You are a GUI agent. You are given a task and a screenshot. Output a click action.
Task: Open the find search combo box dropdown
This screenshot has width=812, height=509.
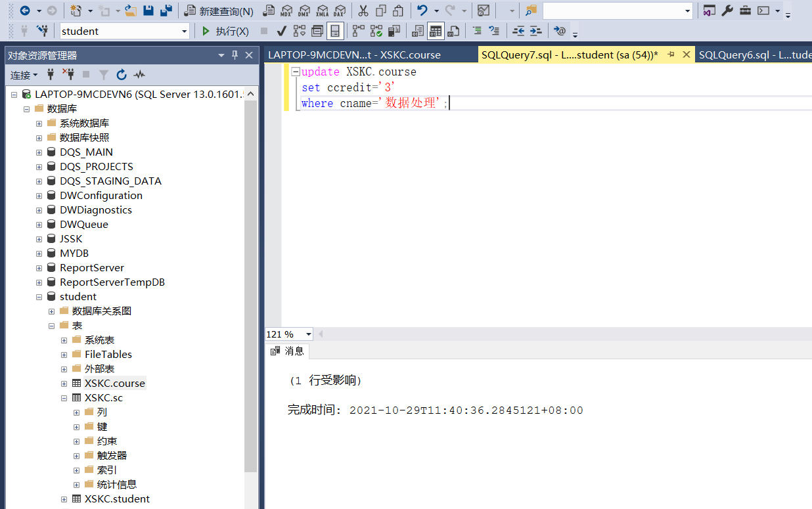click(688, 11)
